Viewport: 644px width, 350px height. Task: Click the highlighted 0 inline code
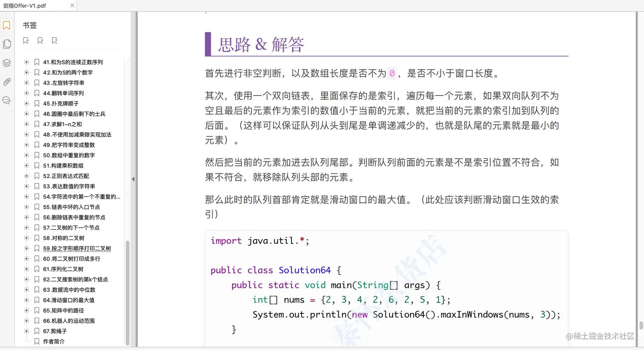392,73
